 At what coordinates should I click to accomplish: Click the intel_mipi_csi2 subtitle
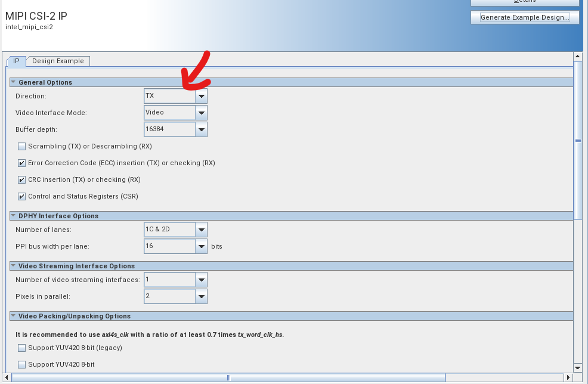click(29, 27)
